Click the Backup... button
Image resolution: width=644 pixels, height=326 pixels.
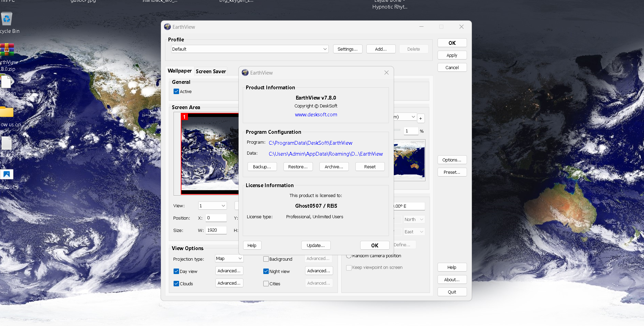[x=262, y=167]
